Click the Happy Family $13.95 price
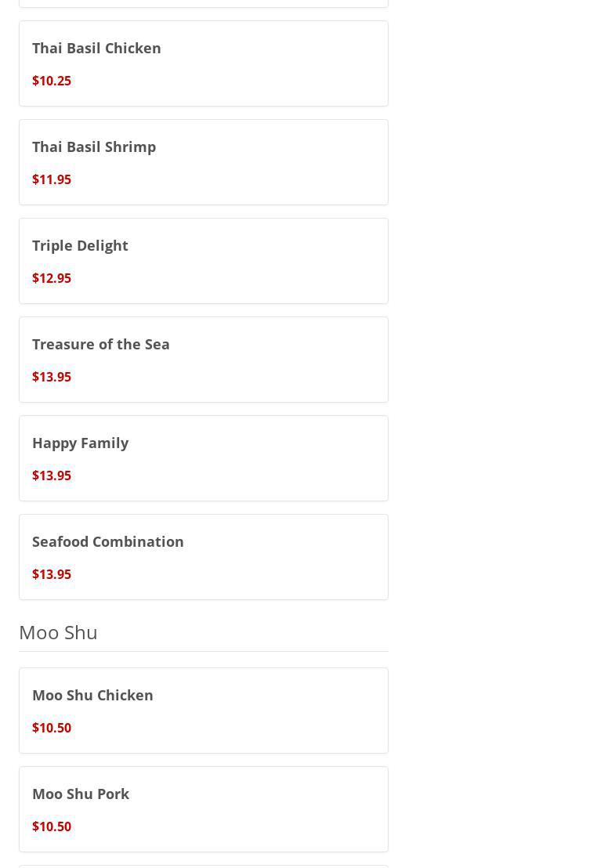 (x=52, y=476)
